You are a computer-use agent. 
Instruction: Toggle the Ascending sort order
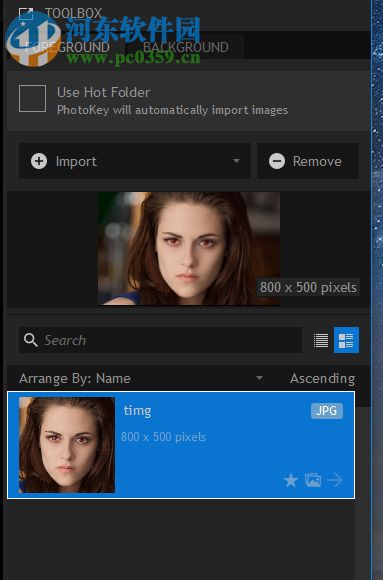[x=322, y=378]
